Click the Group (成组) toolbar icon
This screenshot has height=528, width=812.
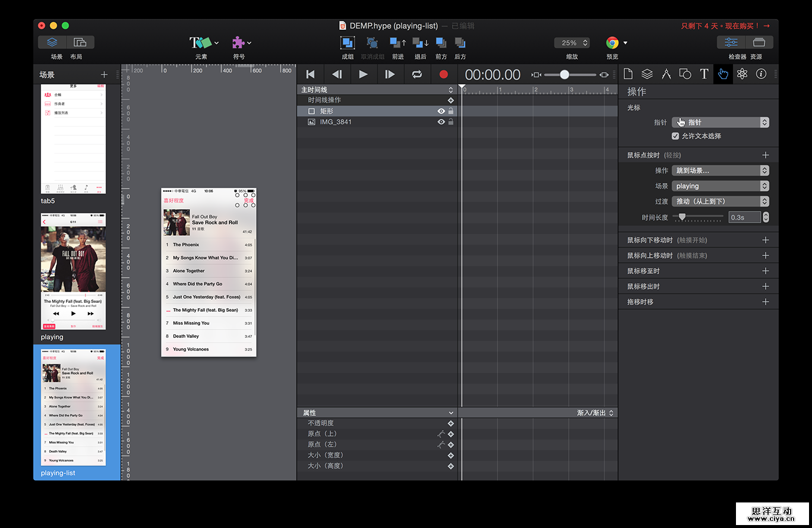[347, 43]
